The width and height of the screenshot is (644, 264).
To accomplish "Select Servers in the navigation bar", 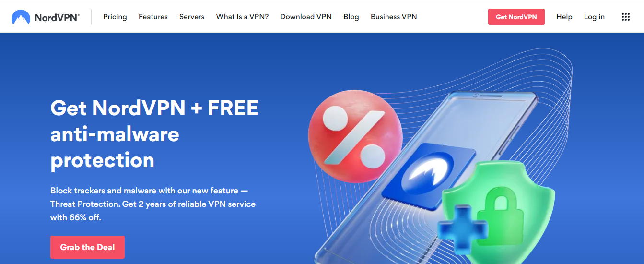I will [192, 17].
